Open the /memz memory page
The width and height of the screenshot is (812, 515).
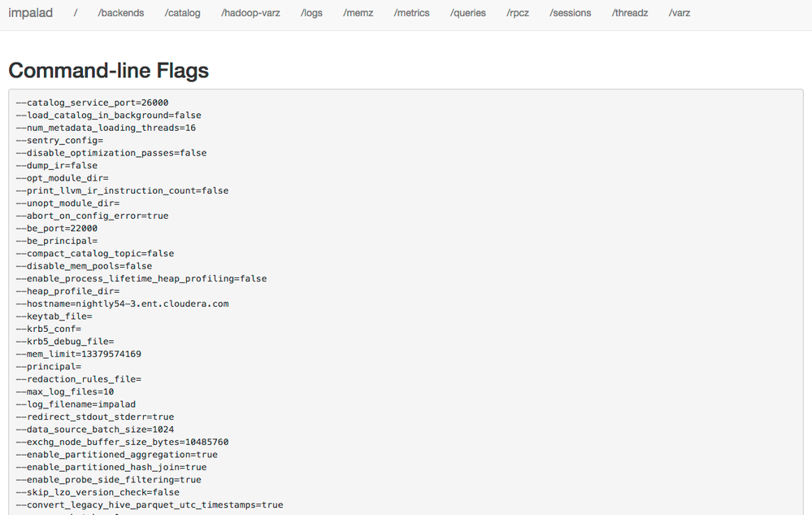tap(358, 13)
